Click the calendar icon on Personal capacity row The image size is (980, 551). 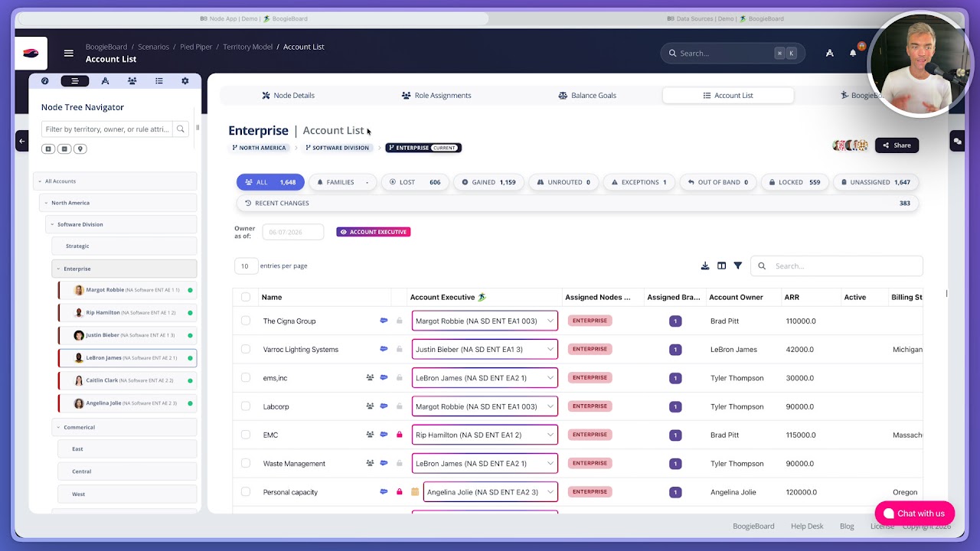(x=415, y=492)
